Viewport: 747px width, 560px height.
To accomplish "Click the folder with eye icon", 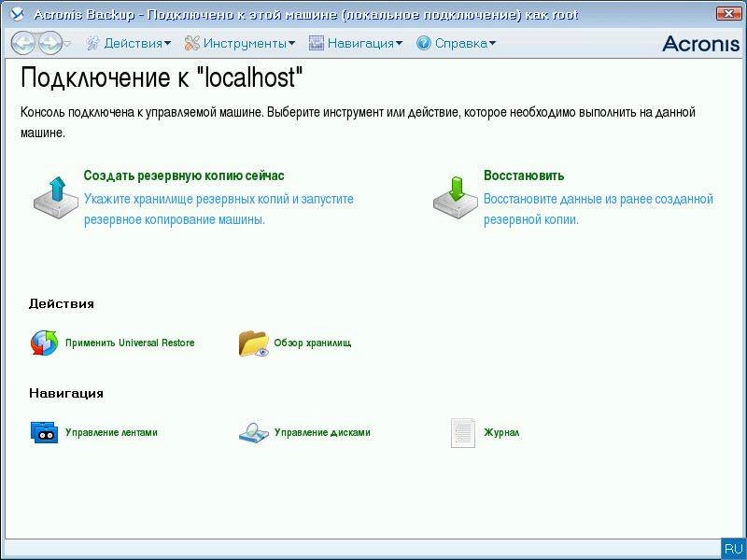I will (x=253, y=343).
